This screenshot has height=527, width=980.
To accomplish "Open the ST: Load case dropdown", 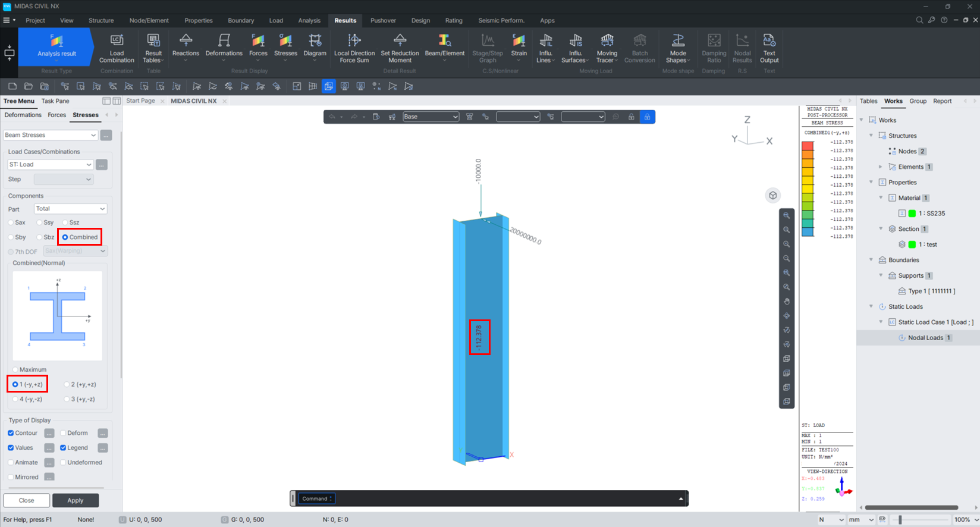I will click(x=51, y=165).
